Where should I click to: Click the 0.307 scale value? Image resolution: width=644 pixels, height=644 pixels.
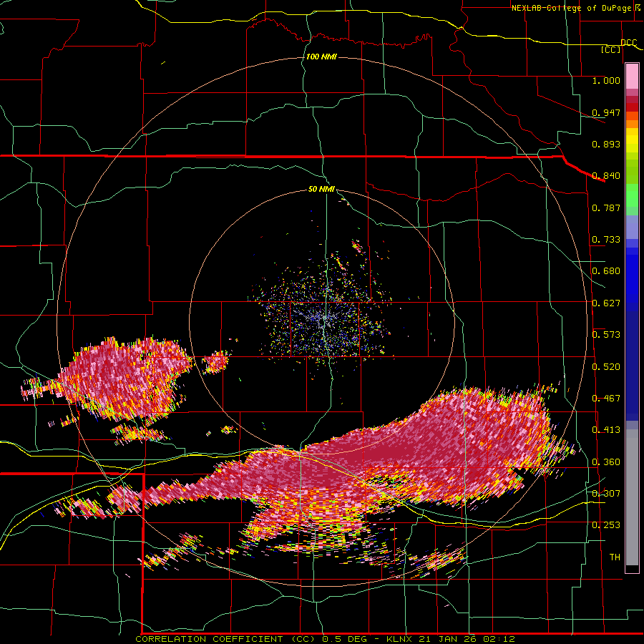tap(606, 494)
